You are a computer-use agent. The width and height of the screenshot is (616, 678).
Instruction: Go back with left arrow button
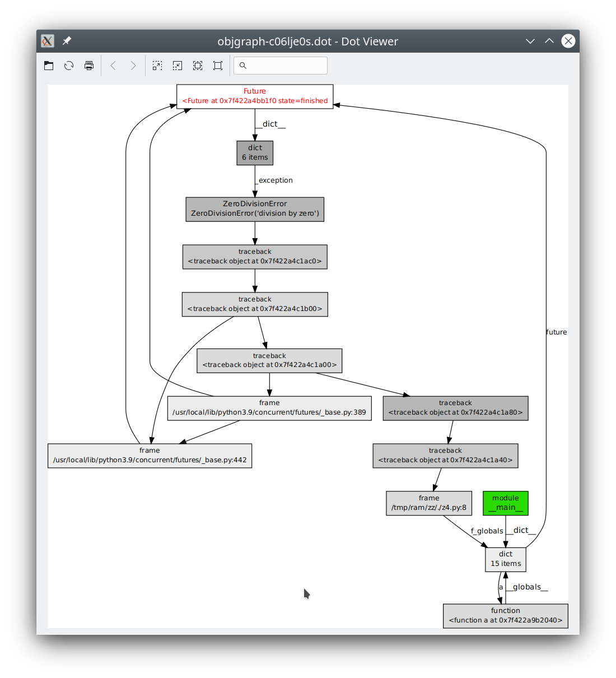coord(113,66)
